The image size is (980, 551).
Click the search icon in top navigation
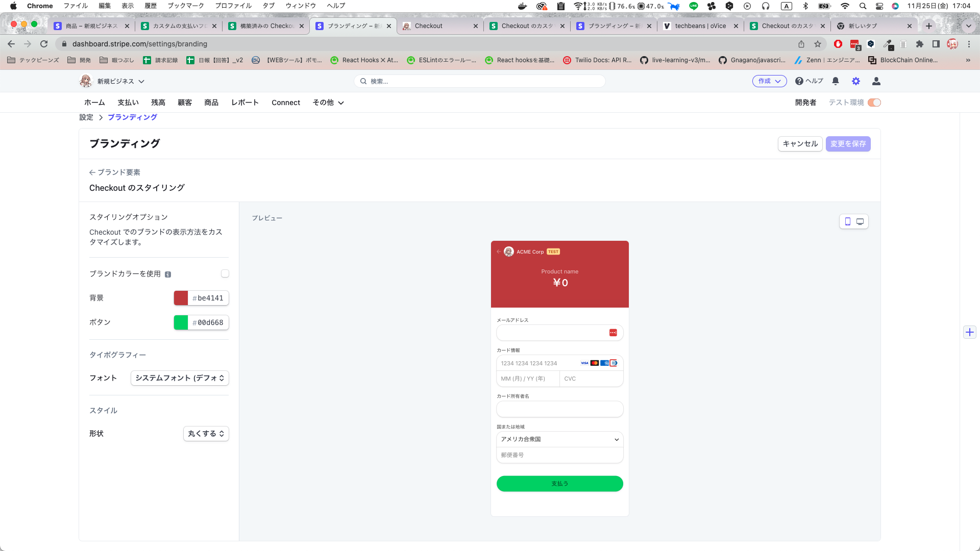[x=364, y=82]
